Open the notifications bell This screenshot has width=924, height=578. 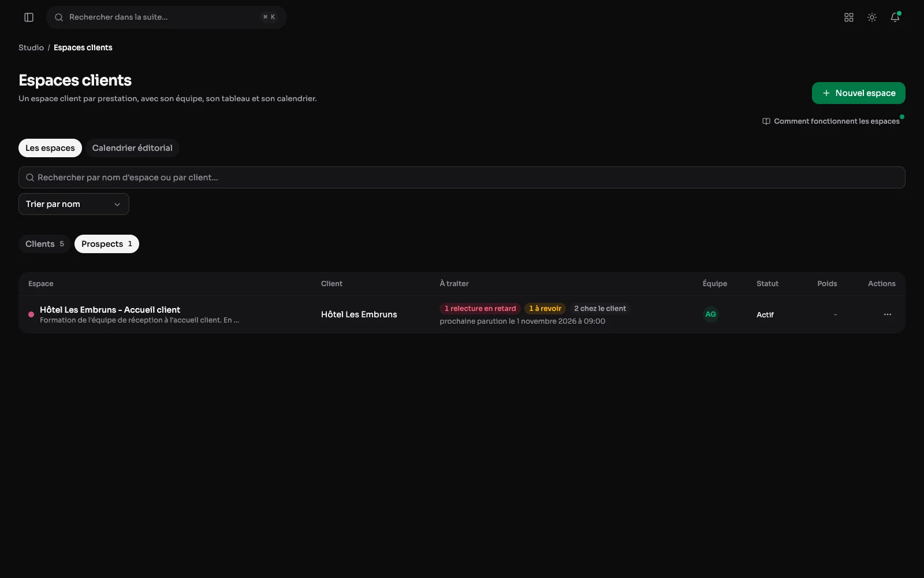tap(895, 17)
